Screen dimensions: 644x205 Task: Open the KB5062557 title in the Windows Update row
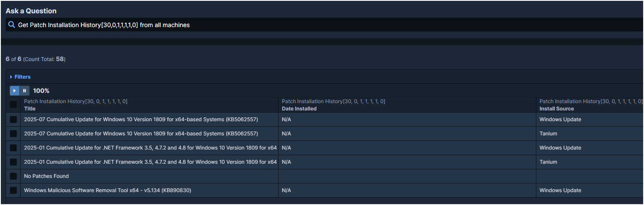point(141,119)
